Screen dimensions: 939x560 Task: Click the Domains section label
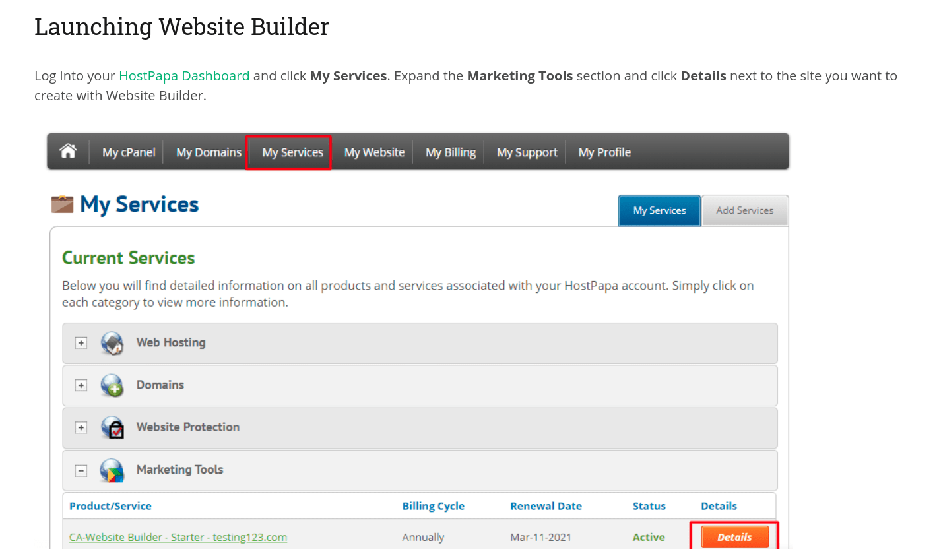[160, 385]
